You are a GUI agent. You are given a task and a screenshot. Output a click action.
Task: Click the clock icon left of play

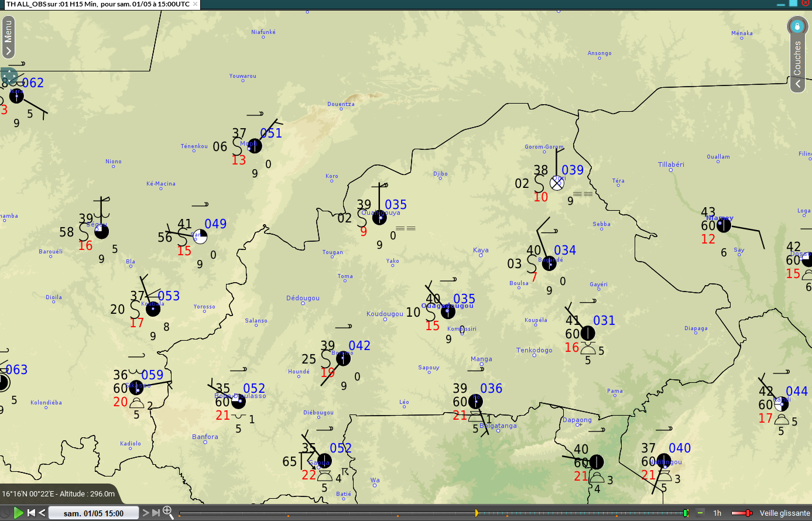pyautogui.click(x=5, y=513)
